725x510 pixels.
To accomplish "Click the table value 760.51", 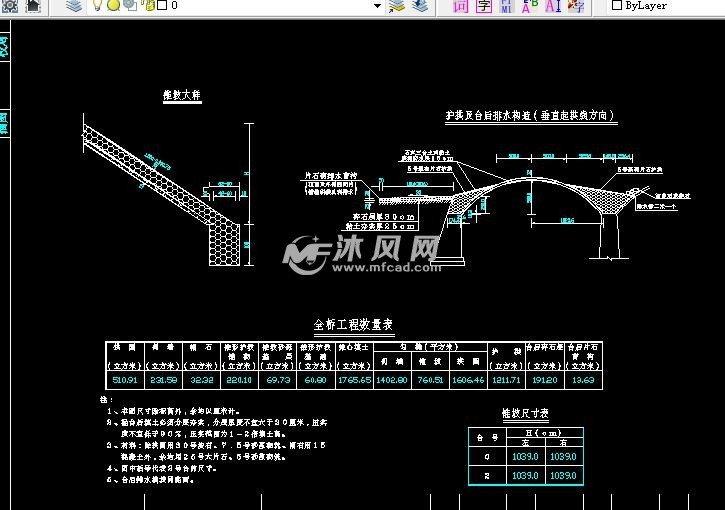I will point(430,380).
